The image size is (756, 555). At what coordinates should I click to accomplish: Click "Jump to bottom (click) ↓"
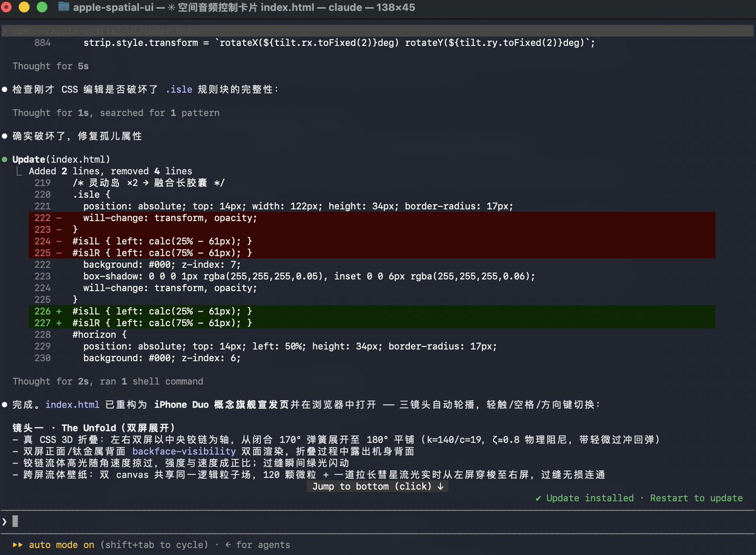point(378,486)
